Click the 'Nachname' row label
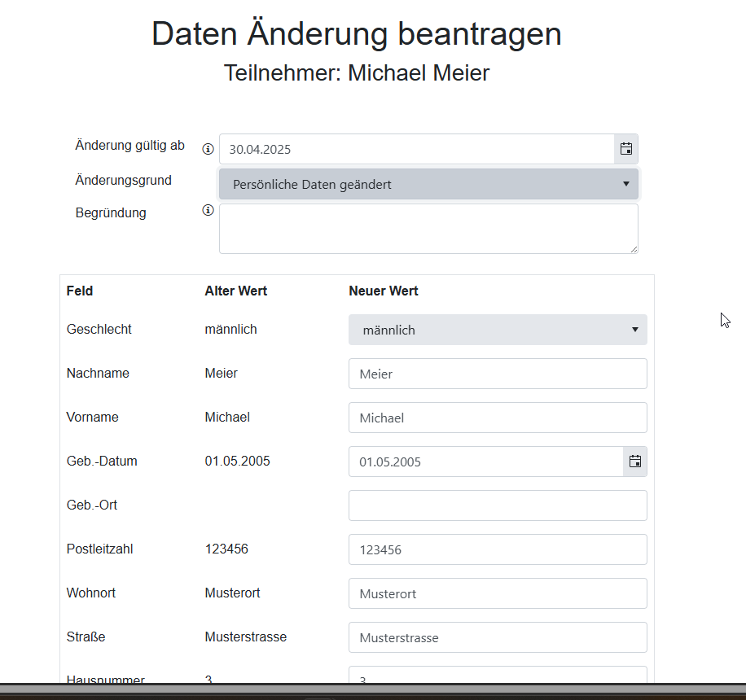This screenshot has height=700, width=746. click(98, 374)
